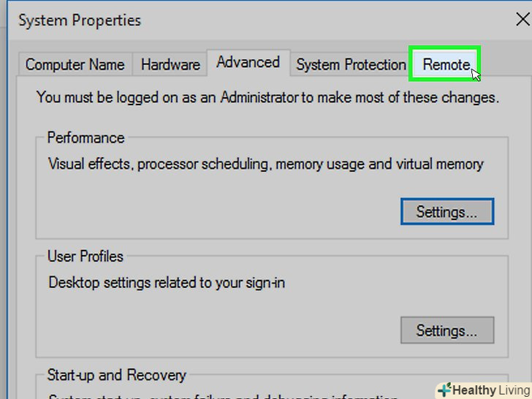Click the Healthy Living plus-sign logo
The height and width of the screenshot is (399, 532).
(444, 389)
